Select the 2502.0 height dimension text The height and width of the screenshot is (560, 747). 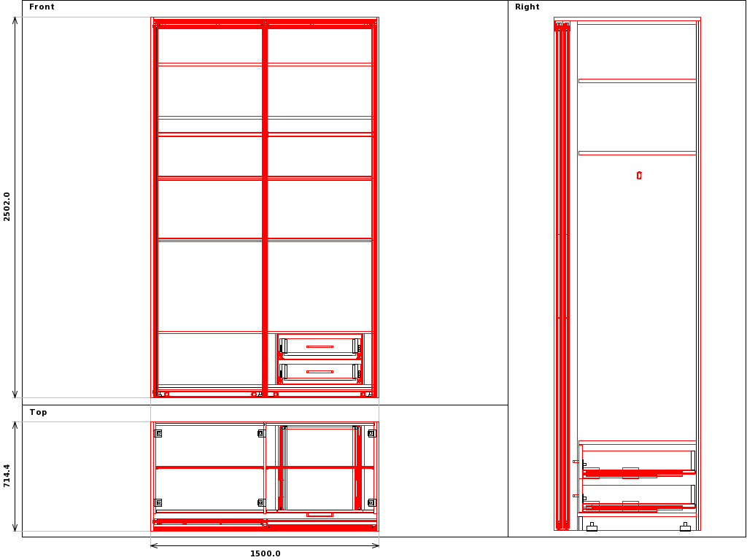(7, 206)
